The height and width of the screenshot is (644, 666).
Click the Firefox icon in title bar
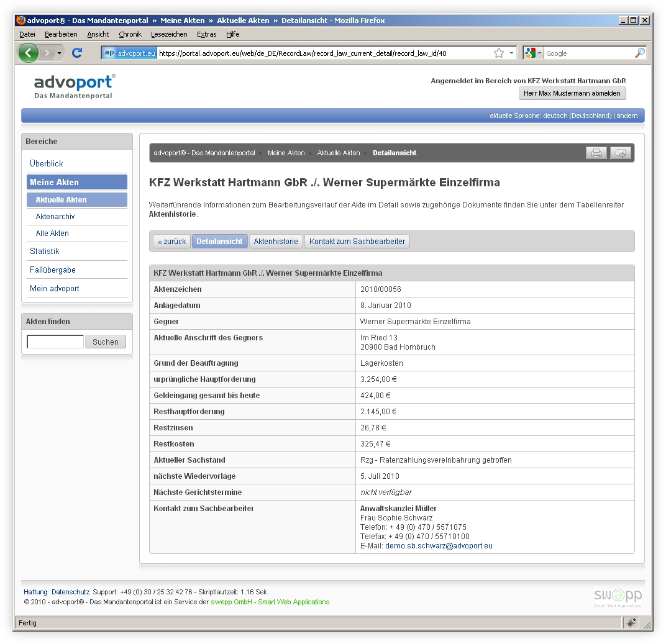21,20
